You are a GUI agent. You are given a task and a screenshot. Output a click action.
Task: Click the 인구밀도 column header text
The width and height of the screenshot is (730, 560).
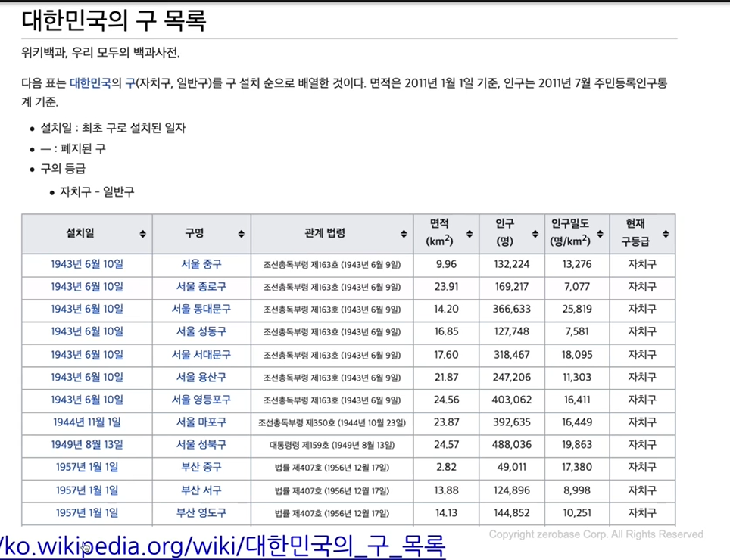pyautogui.click(x=570, y=232)
